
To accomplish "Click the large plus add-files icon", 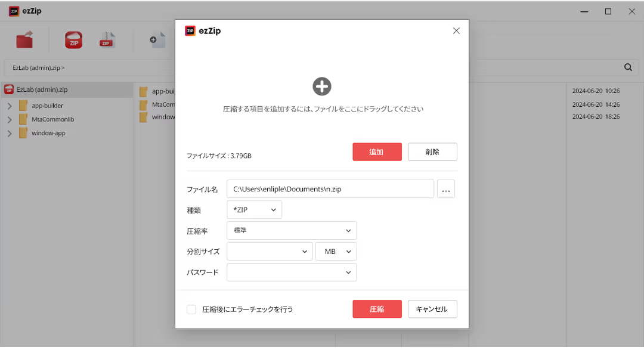I will (321, 86).
